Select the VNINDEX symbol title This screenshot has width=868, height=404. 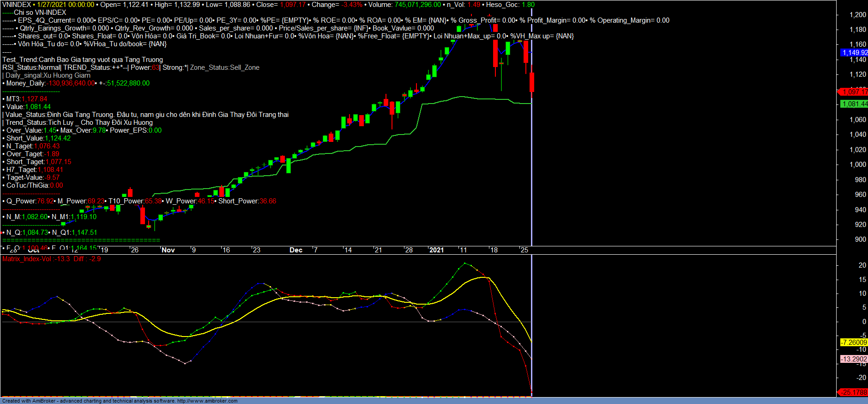coord(17,5)
